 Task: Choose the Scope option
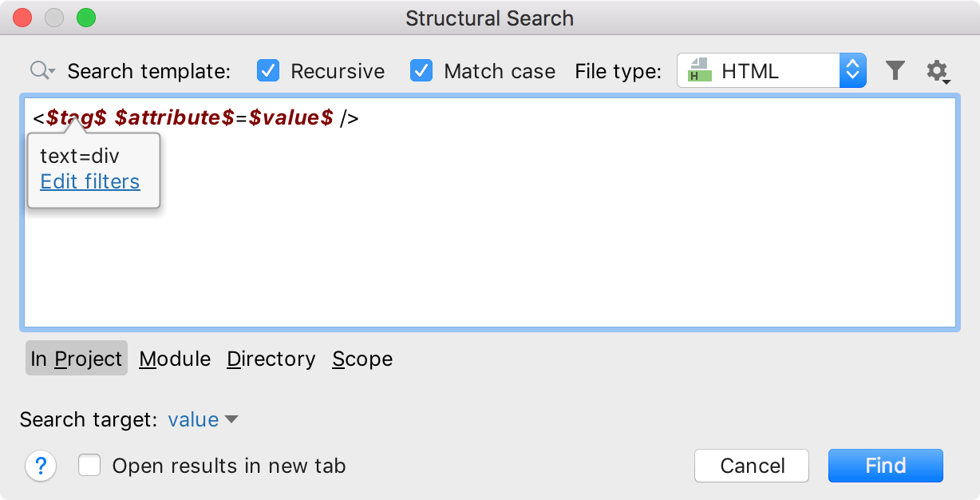(362, 359)
